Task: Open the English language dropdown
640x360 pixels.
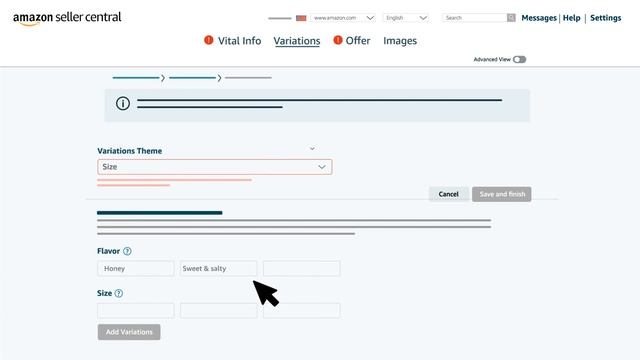Action: [406, 18]
